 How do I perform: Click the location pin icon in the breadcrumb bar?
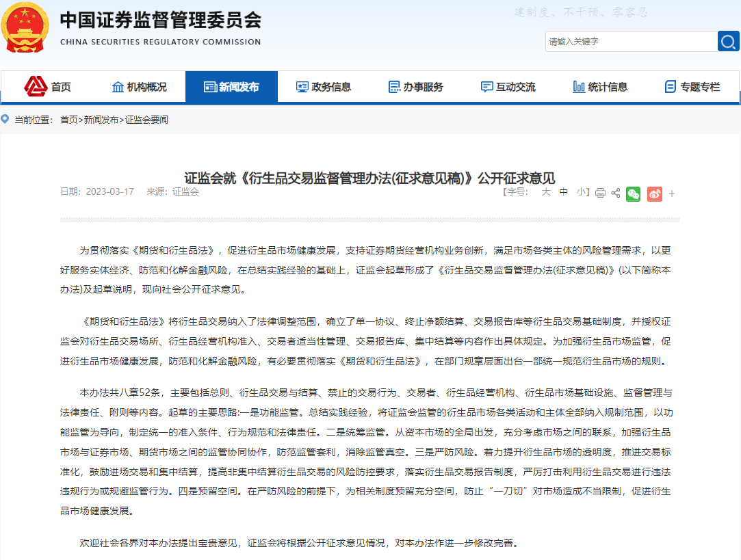tap(5, 119)
